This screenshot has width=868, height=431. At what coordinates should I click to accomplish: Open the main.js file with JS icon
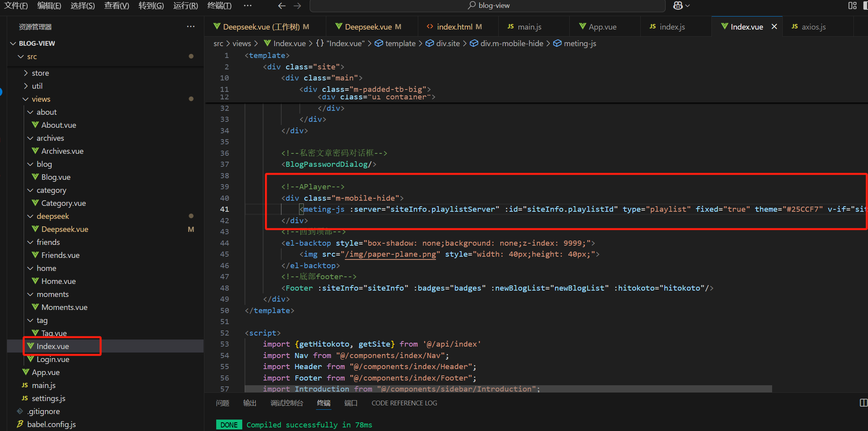[x=43, y=385]
